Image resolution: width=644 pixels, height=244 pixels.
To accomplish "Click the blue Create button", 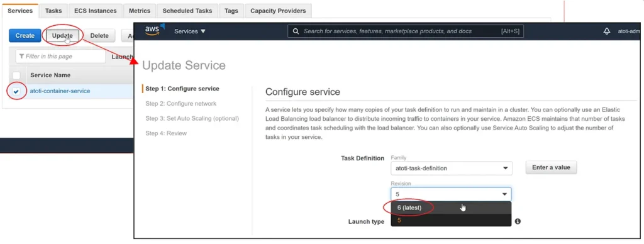I will coord(25,36).
